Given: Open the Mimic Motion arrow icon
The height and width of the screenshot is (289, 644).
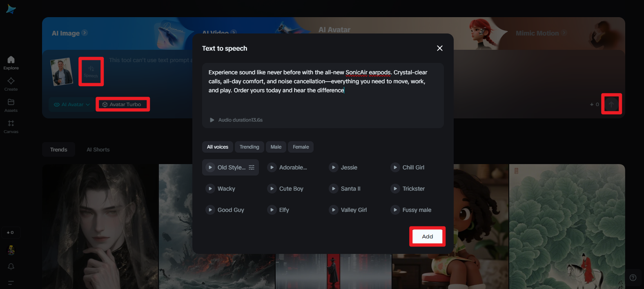Looking at the screenshot, I should pos(564,33).
